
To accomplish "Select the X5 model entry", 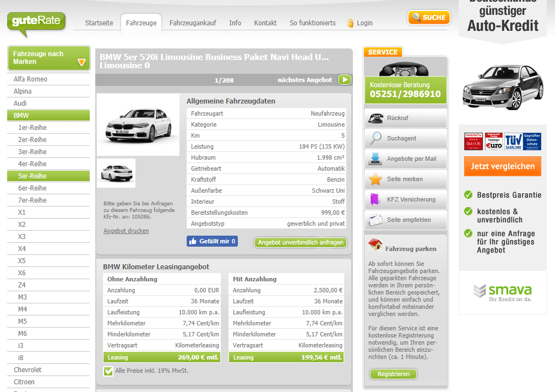I will click(x=48, y=261).
